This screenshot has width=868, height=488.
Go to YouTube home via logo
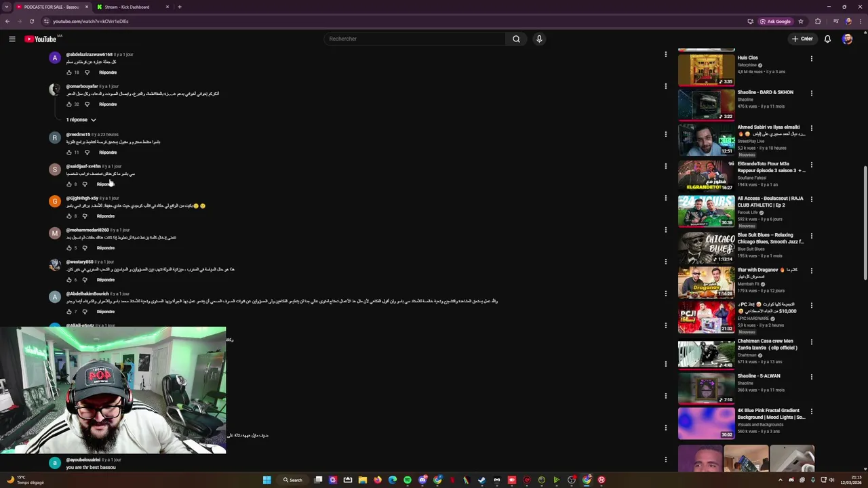coord(41,39)
